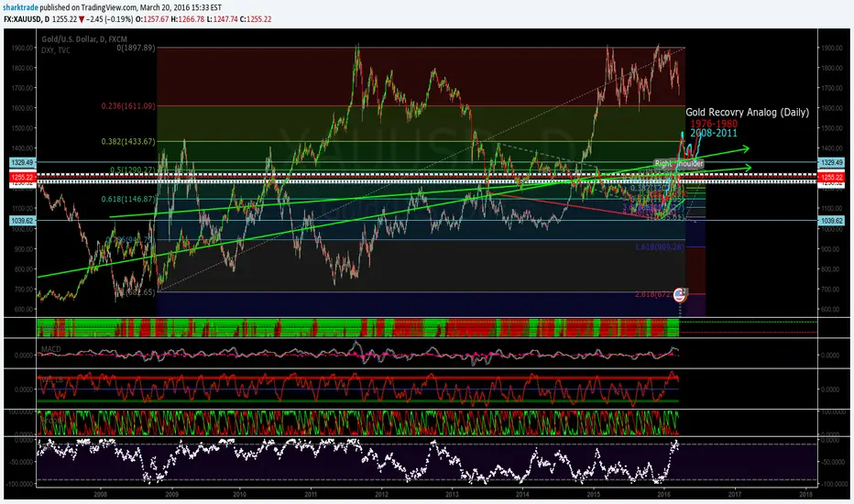Click the 2018 year on time axis
Screen dimensions: 854x504
coord(805,494)
